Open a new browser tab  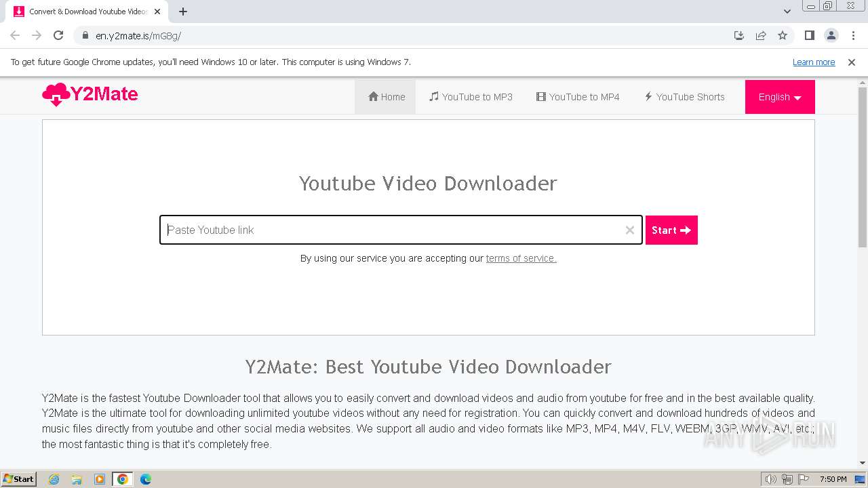click(183, 12)
